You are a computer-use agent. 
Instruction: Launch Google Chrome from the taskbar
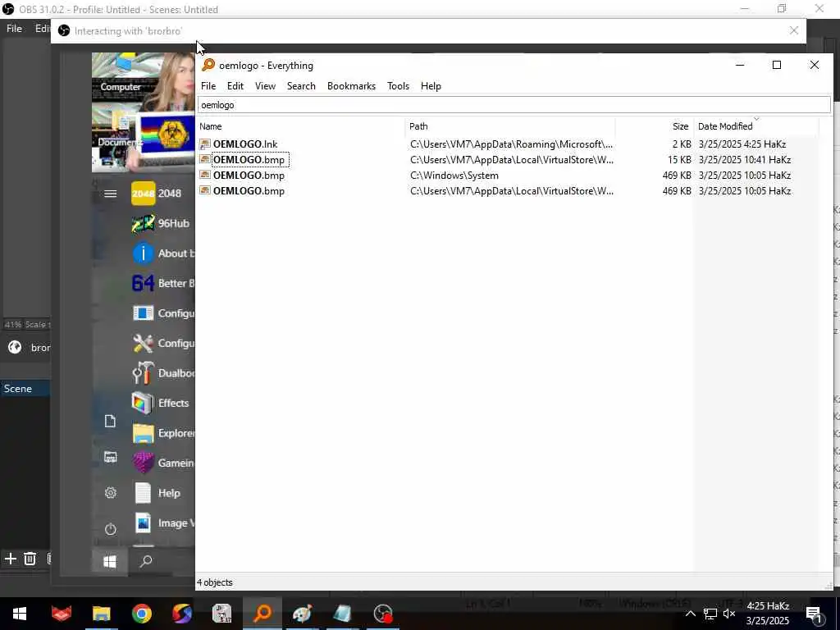pos(141,614)
